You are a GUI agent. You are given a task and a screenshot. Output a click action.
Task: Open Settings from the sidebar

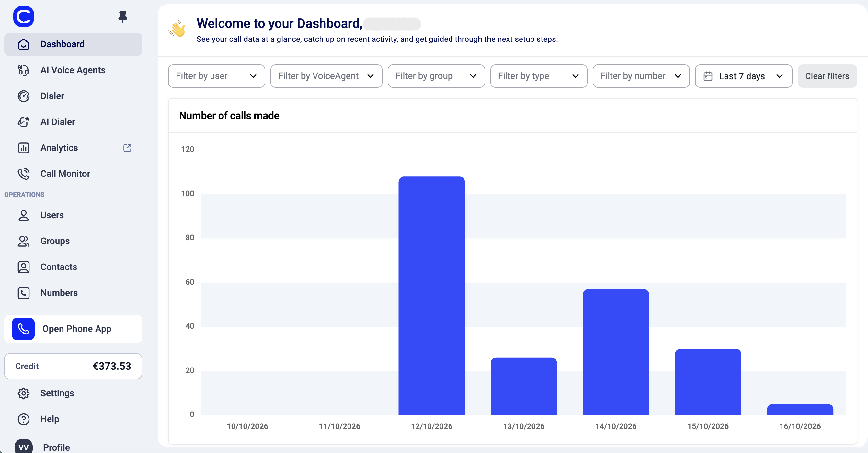click(73, 393)
